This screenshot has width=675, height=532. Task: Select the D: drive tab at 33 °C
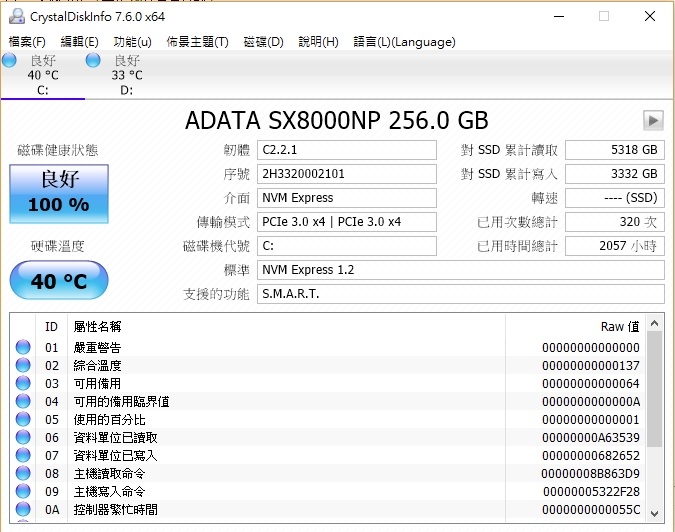click(127, 75)
